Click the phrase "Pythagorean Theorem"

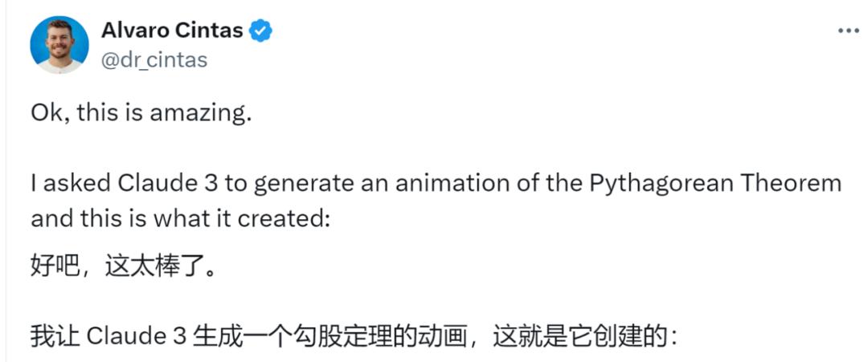click(715, 184)
